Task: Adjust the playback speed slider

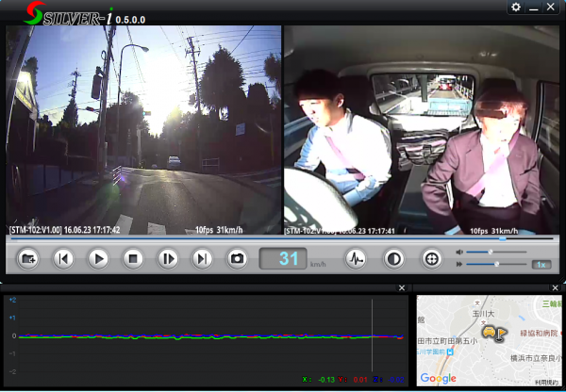Action: tap(496, 265)
